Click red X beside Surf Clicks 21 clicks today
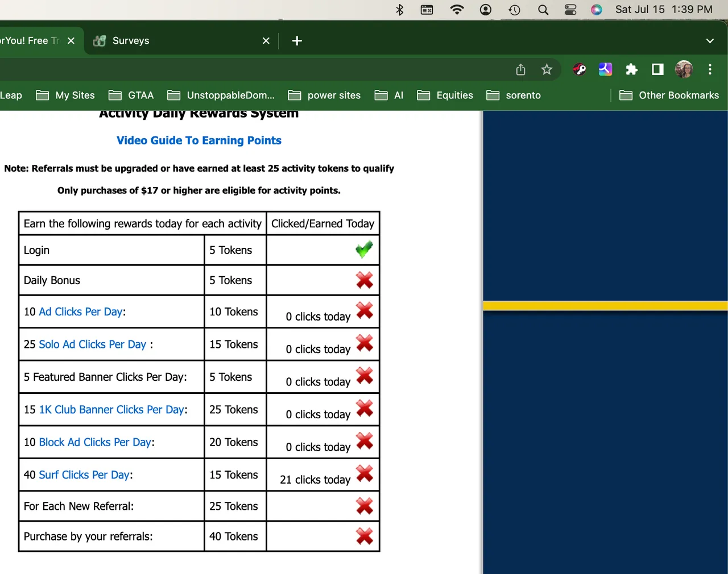The height and width of the screenshot is (574, 728). point(365,473)
